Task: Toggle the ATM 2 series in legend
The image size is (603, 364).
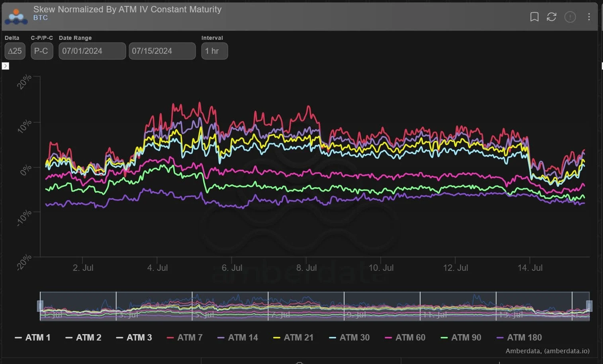Action: 83,337
